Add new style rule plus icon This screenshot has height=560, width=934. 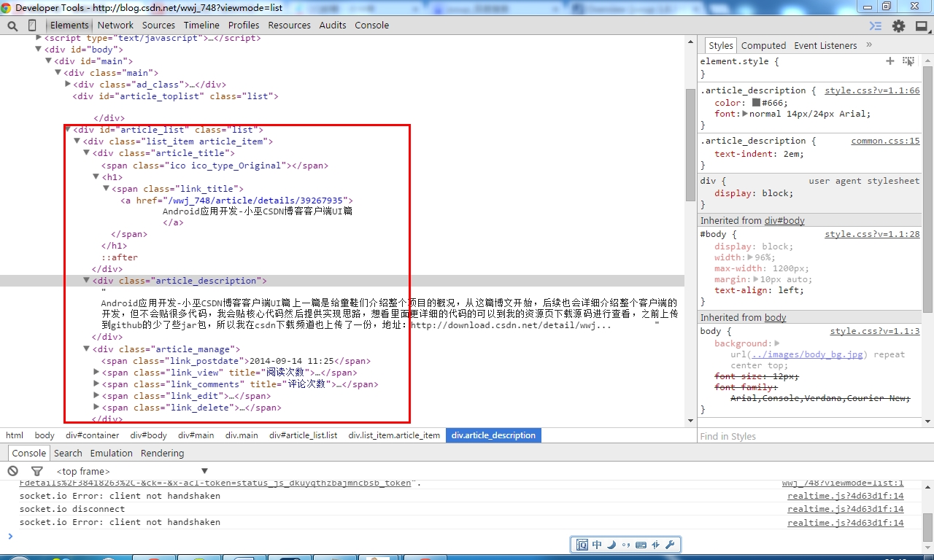click(x=889, y=61)
